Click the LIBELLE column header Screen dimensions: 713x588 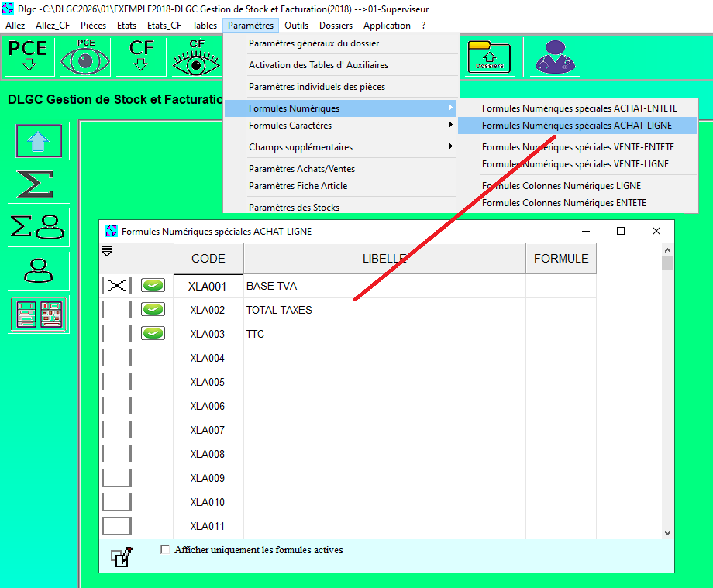click(384, 259)
